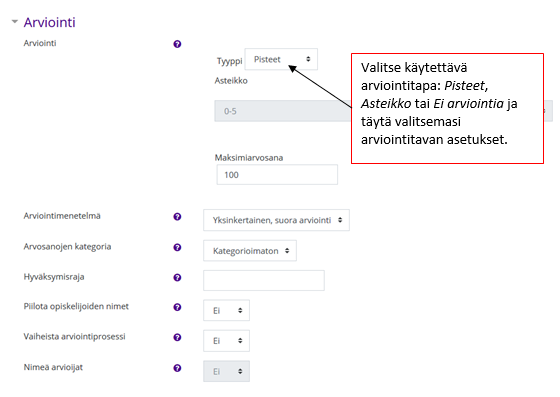Open help for the Arviointi setting
This screenshot has width=560, height=397.
[x=177, y=44]
